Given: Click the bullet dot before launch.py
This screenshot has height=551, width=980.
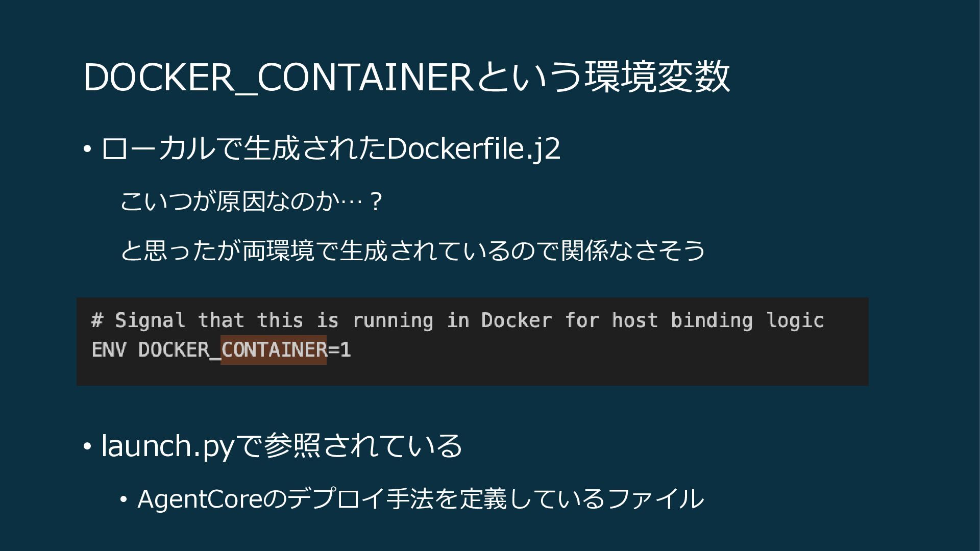Looking at the screenshot, I should pos(88,446).
